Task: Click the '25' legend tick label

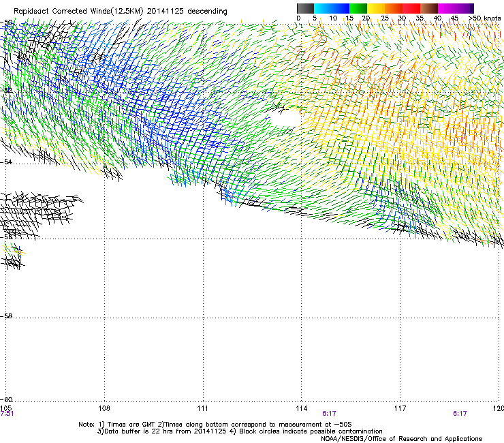Action: (384, 18)
